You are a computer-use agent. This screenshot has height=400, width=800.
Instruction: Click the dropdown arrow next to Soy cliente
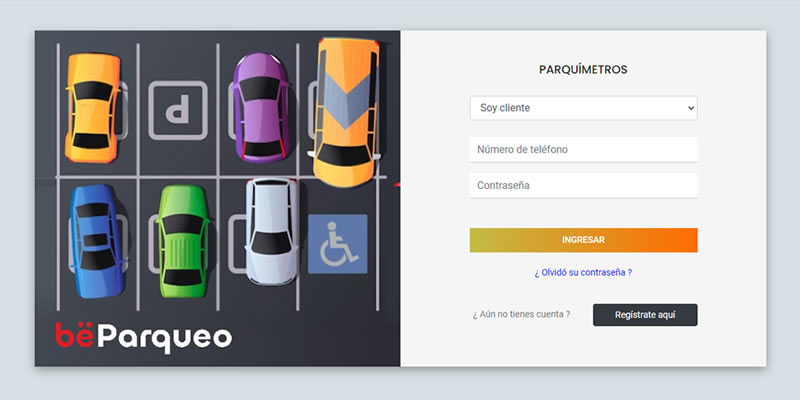[689, 108]
